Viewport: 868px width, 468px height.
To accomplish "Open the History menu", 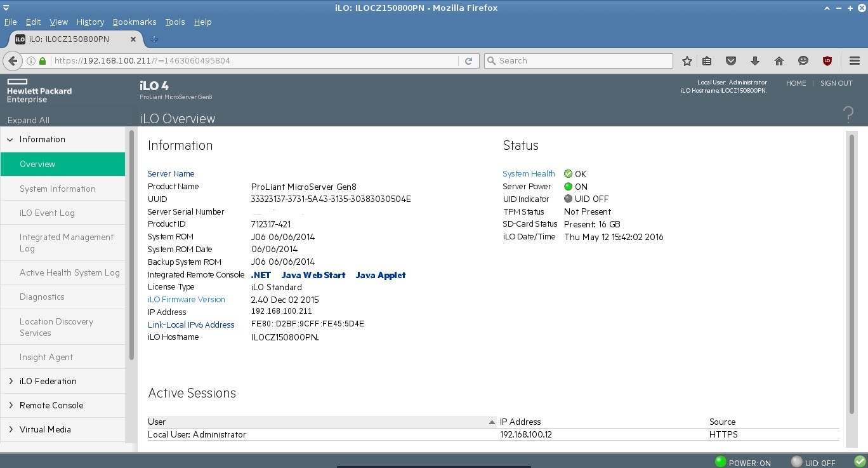I will [x=90, y=22].
